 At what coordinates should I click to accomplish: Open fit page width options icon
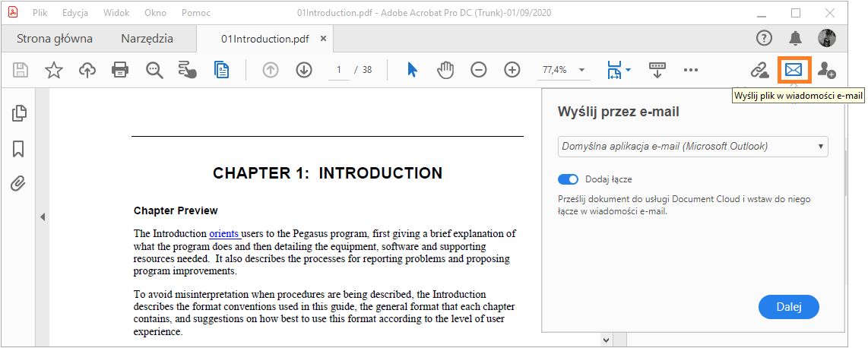point(619,70)
